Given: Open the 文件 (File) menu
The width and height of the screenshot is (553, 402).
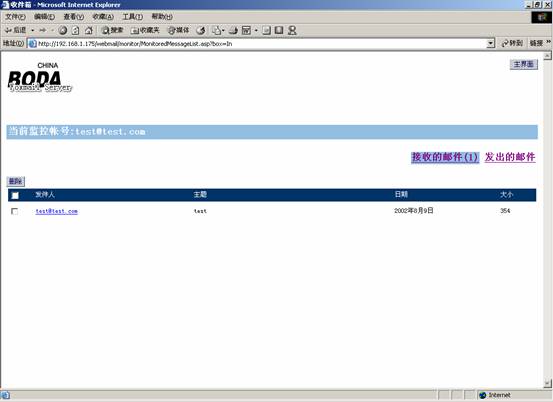Looking at the screenshot, I should coord(15,17).
